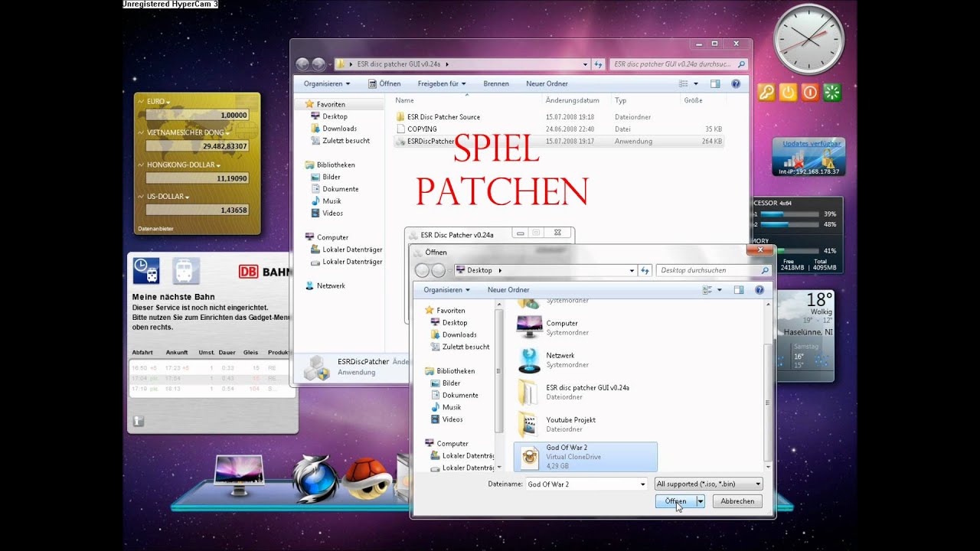Open VIETNAMESISCHER DONG currency dropdown
The height and width of the screenshot is (551, 980).
[x=227, y=133]
